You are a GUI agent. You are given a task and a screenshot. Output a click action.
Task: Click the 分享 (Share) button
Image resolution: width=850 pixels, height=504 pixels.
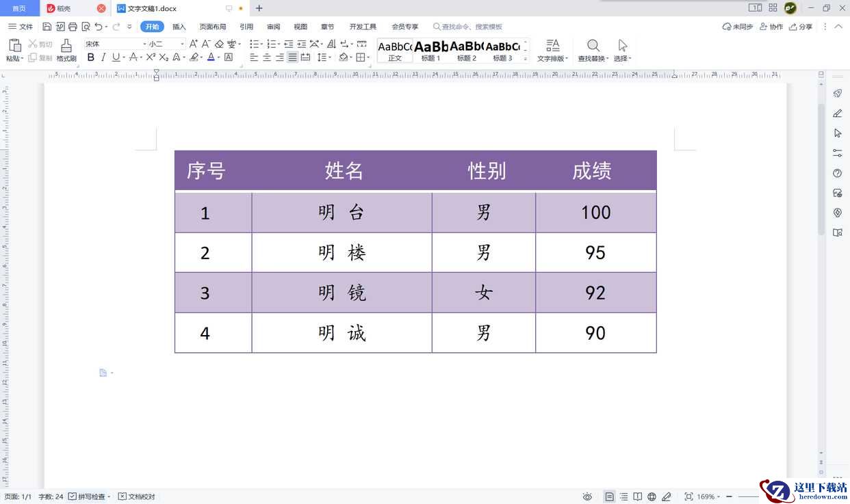click(801, 27)
